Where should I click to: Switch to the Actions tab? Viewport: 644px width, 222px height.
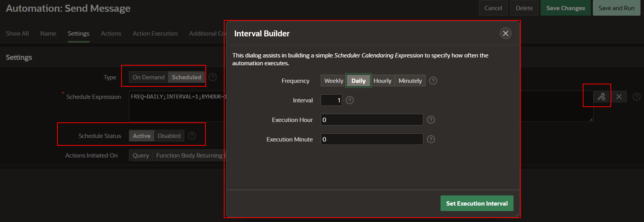tap(111, 34)
